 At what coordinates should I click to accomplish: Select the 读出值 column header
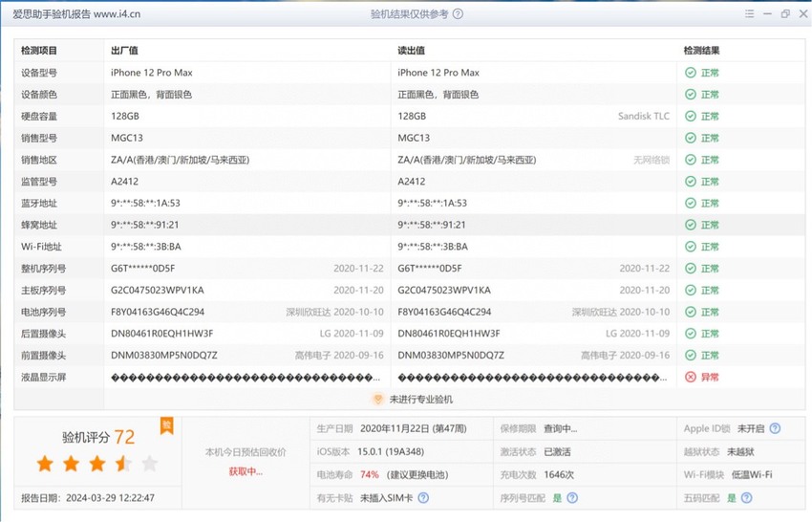[x=411, y=51]
